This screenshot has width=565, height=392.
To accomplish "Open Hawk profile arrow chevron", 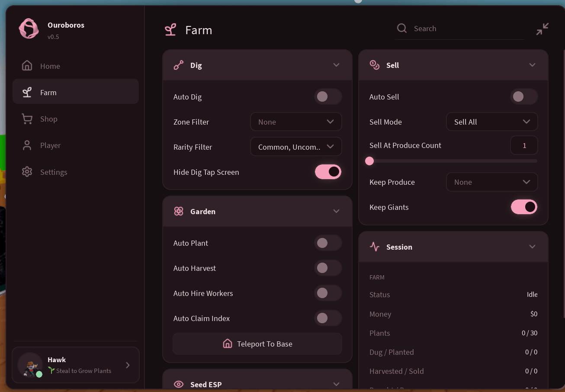I will (128, 365).
